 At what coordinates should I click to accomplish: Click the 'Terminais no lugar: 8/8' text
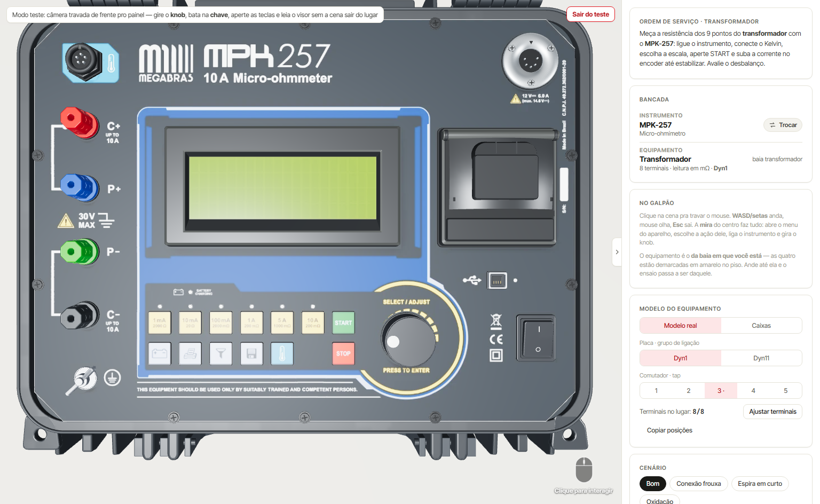point(672,412)
